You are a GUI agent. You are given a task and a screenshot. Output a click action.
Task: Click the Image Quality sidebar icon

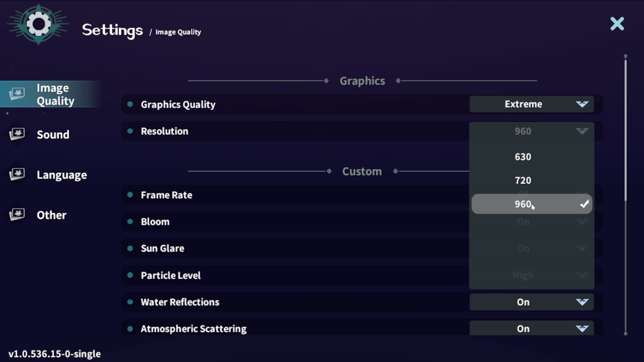17,94
